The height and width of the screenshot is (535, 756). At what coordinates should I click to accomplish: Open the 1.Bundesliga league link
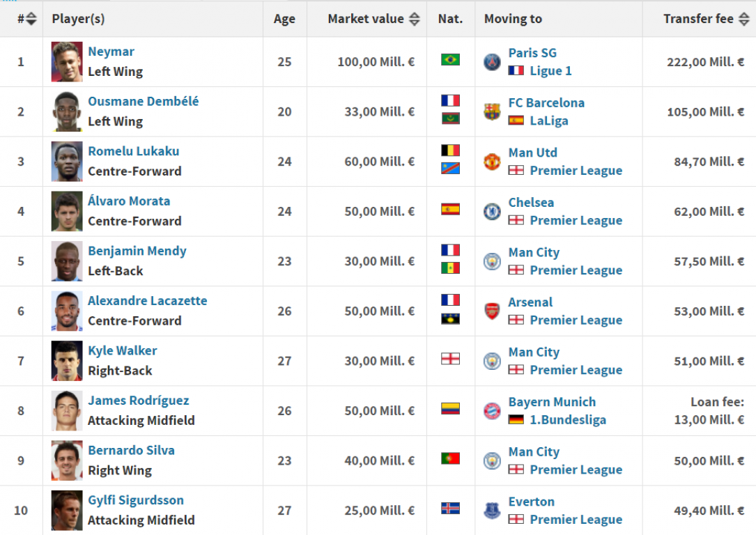568,420
